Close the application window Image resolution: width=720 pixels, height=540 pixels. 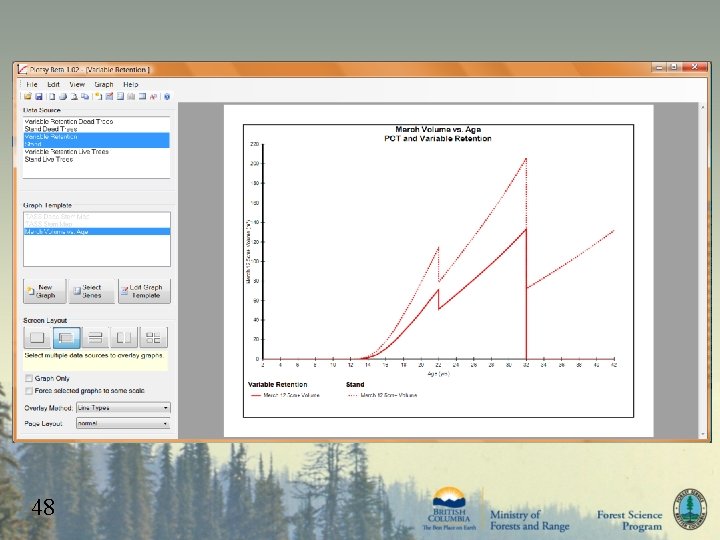pos(694,68)
